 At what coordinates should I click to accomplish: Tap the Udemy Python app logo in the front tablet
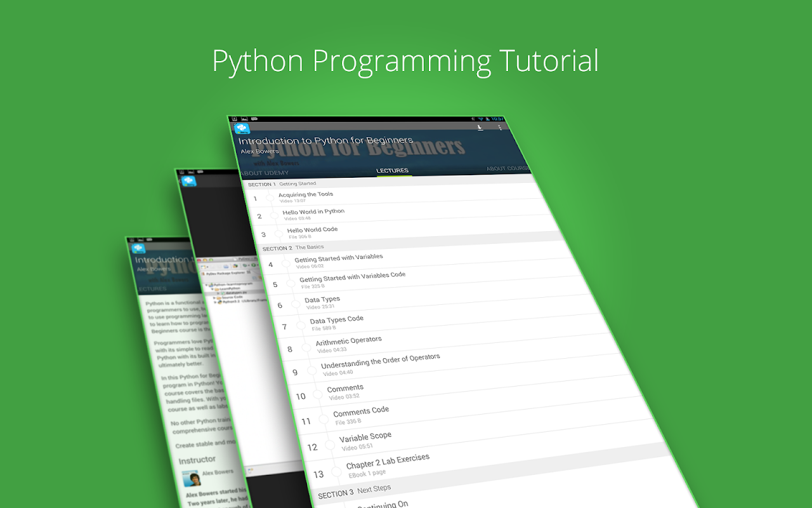pyautogui.click(x=242, y=130)
